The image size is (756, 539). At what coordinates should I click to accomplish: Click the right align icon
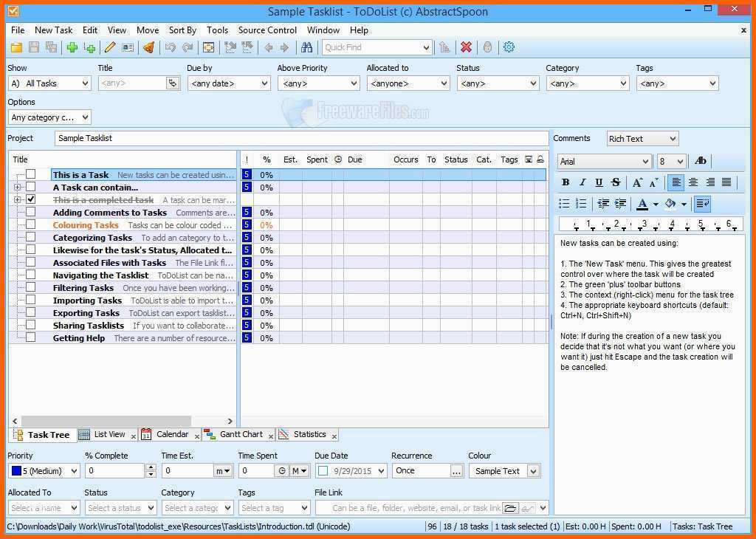point(709,182)
